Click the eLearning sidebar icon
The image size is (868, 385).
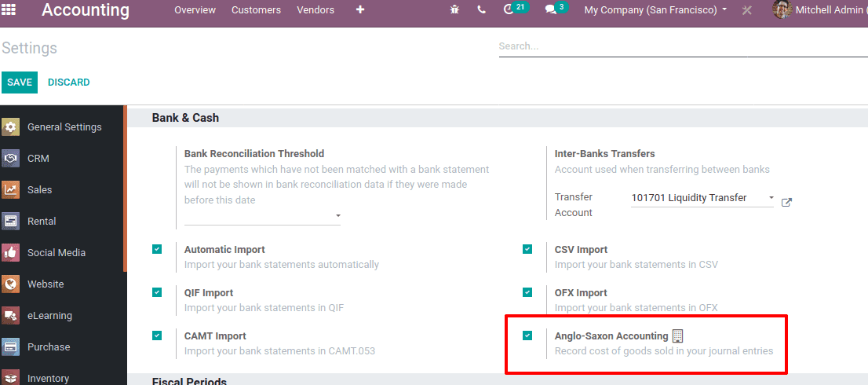pos(10,316)
